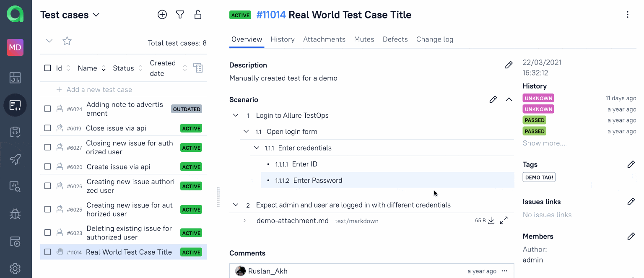Screen dimensions: 644x278
Task: Switch to the History tab
Action: pyautogui.click(x=283, y=39)
